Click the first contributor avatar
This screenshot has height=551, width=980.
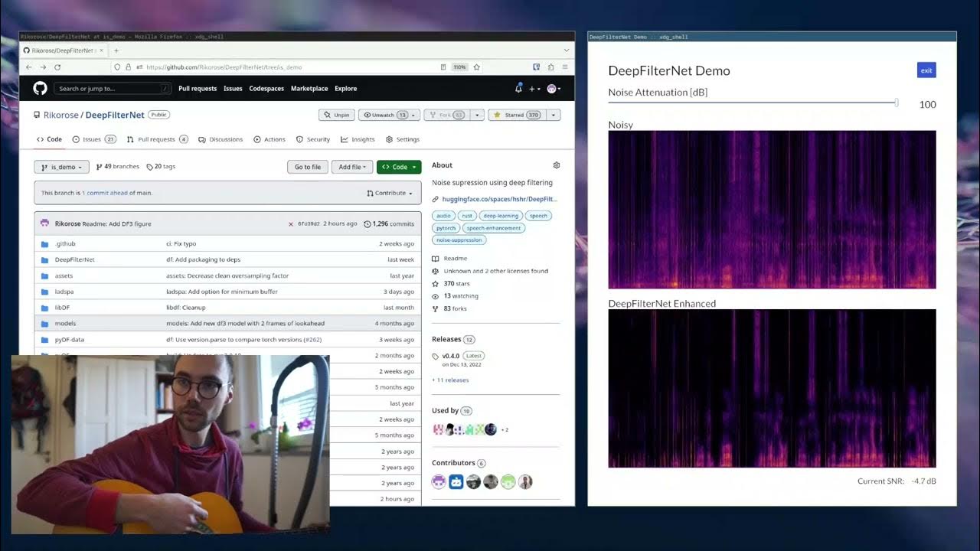[439, 481]
